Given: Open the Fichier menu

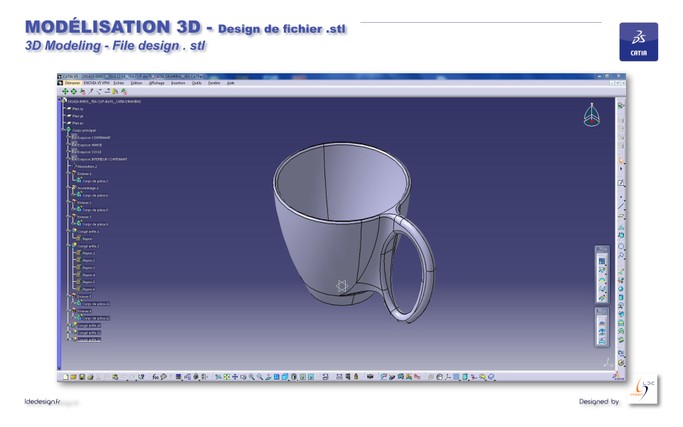Looking at the screenshot, I should coord(119,83).
